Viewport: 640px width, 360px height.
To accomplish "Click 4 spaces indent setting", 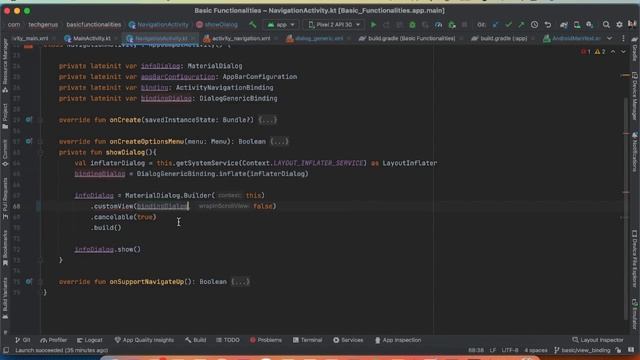I will [x=536, y=350].
